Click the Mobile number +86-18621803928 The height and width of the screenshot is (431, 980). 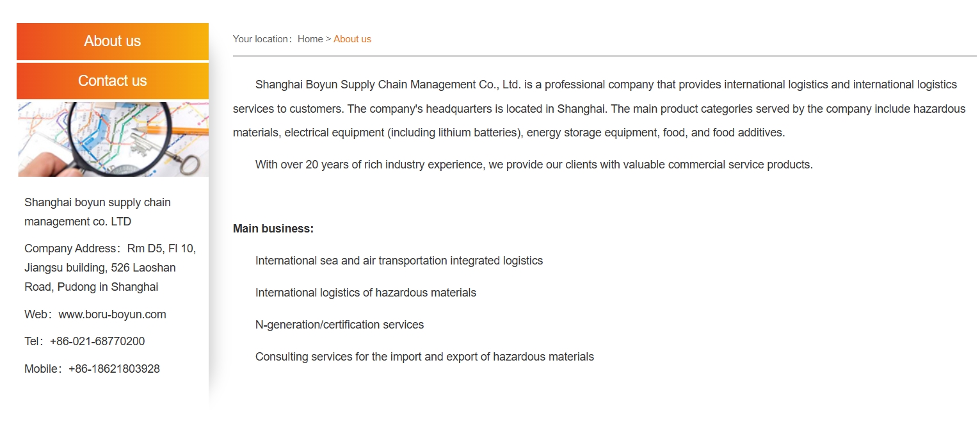pyautogui.click(x=114, y=369)
